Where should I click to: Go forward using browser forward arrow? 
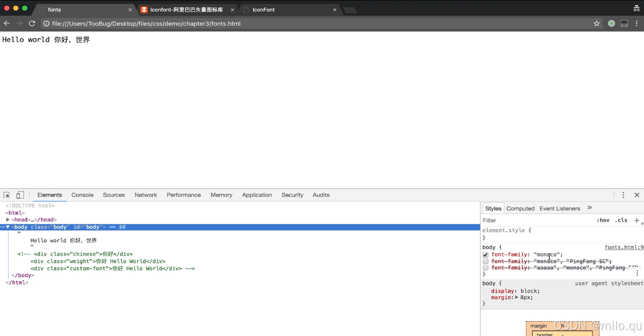coord(19,23)
